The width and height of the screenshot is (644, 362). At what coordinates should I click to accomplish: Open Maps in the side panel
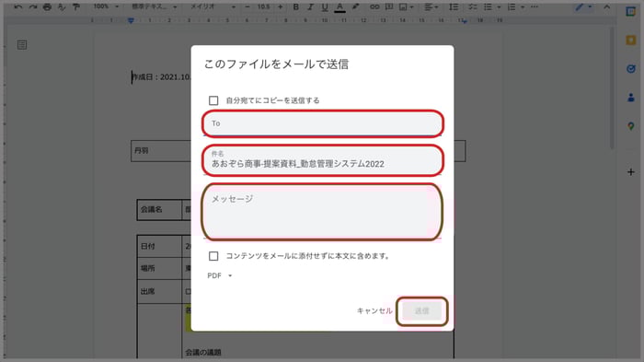(x=631, y=126)
